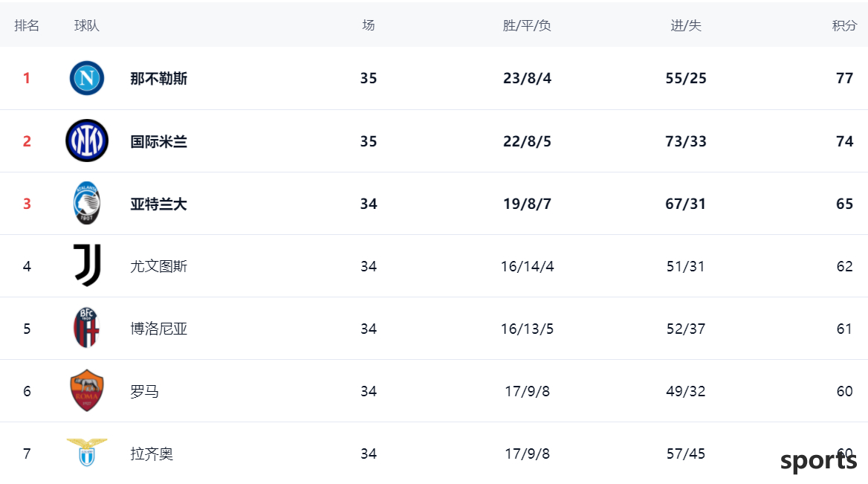Click the 排名 column header
Image resolution: width=868 pixels, height=484 pixels.
point(27,25)
